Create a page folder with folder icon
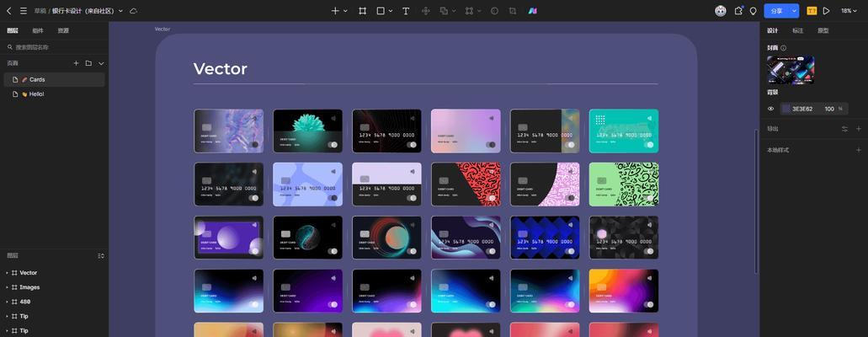Image resolution: width=868 pixels, height=337 pixels. click(88, 63)
